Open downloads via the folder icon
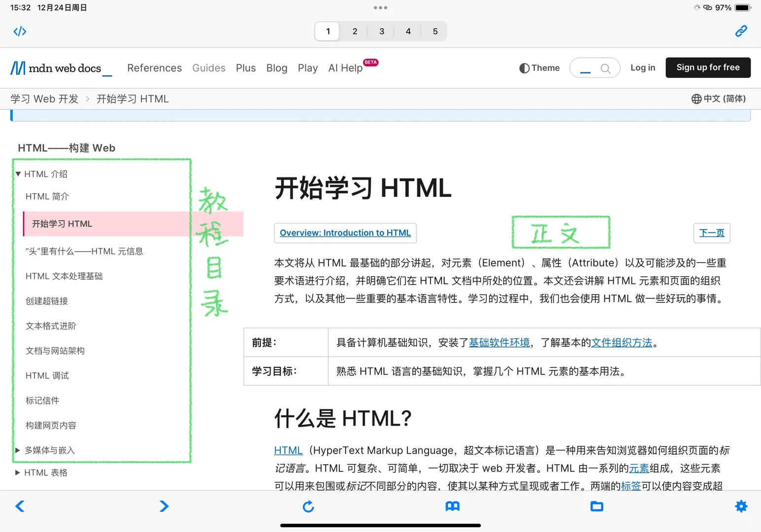This screenshot has width=761, height=532. click(x=596, y=506)
